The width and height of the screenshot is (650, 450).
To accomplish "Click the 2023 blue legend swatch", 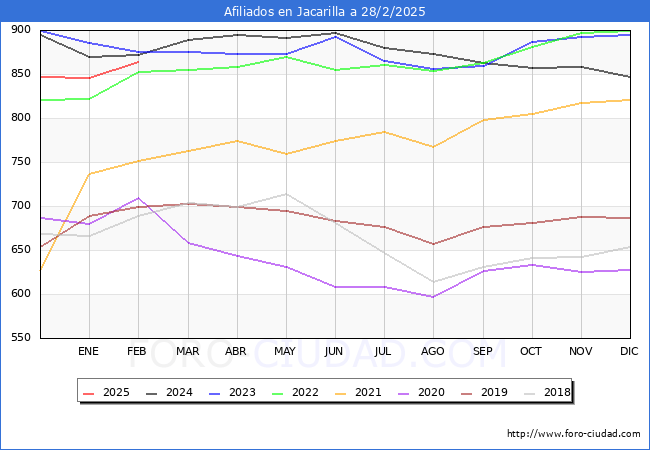I will (214, 392).
